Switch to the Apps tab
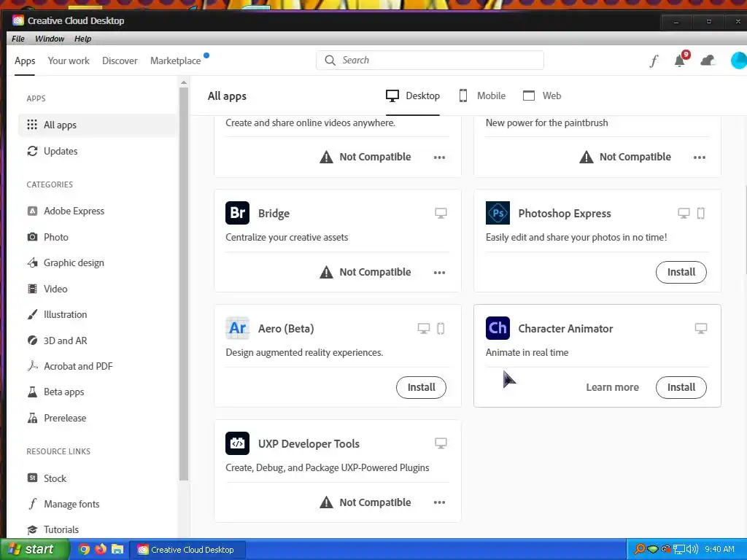The image size is (747, 560). [x=25, y=61]
